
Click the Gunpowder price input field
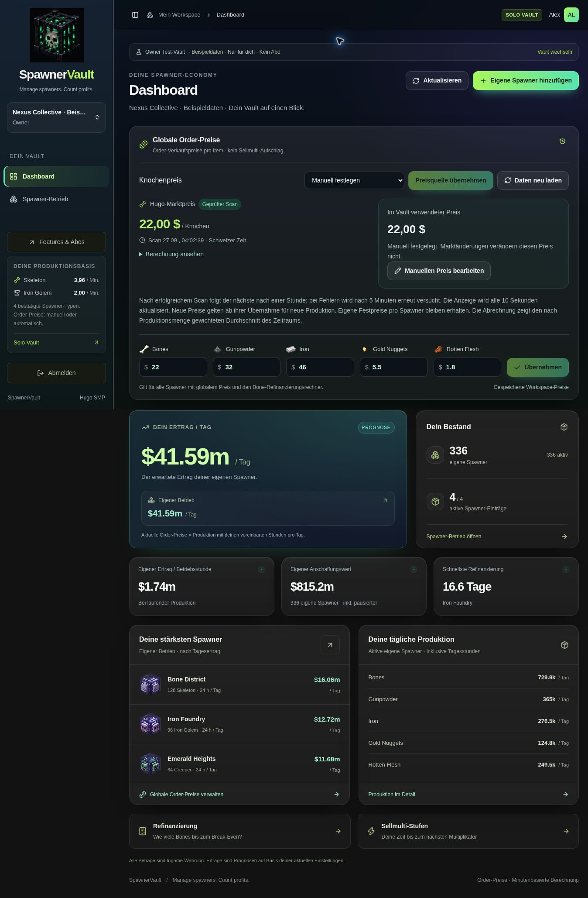pos(246,367)
